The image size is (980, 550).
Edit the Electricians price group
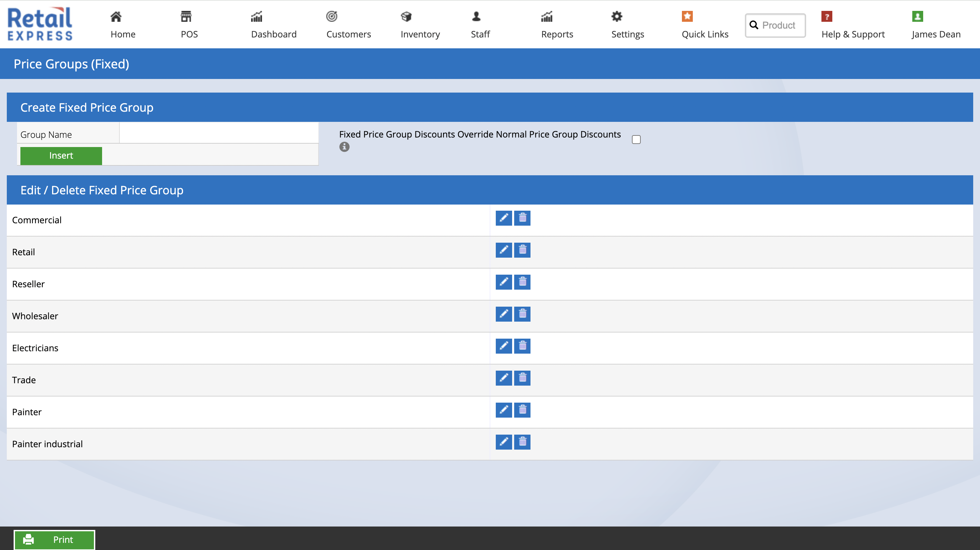click(504, 346)
